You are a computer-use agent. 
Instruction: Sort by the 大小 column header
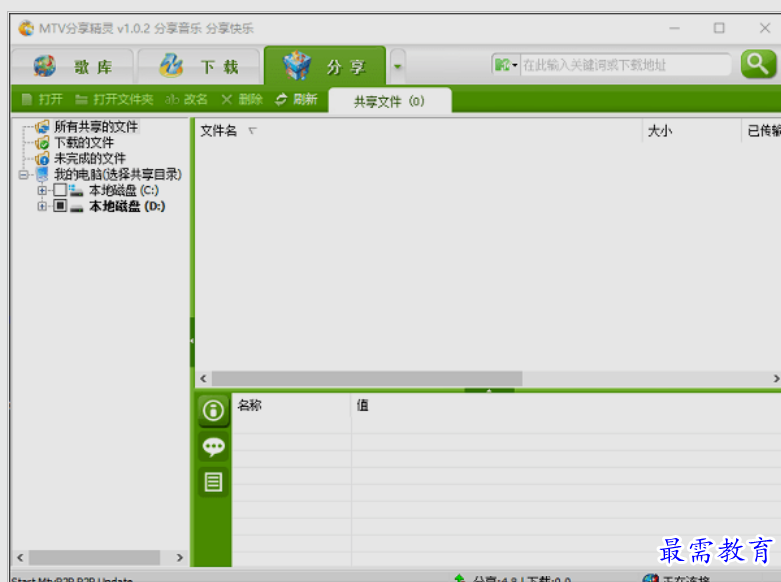pos(692,131)
